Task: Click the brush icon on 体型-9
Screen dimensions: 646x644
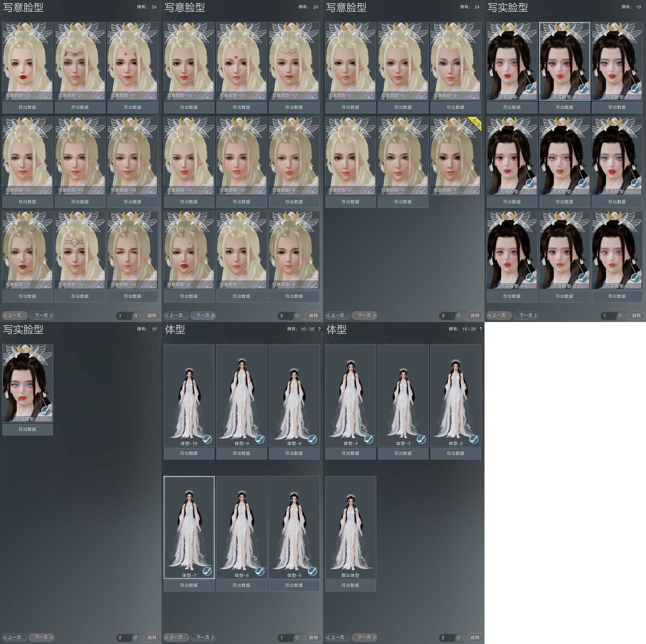Action: point(260,439)
